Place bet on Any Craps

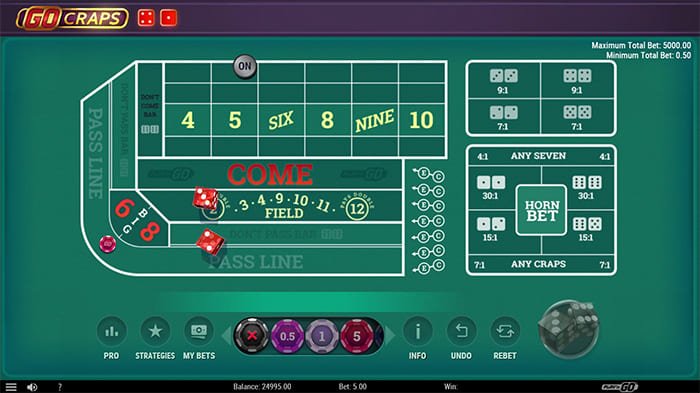[541, 264]
